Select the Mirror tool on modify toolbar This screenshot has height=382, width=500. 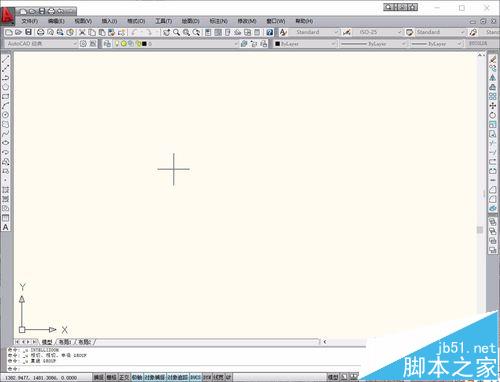[x=493, y=78]
